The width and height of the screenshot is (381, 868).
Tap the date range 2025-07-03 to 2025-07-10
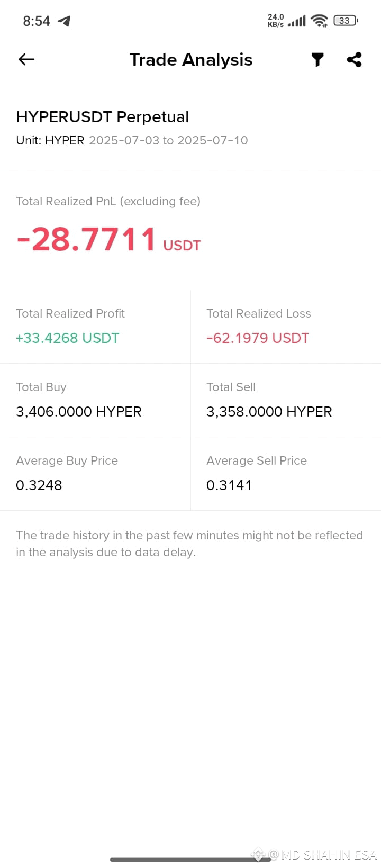tap(168, 140)
